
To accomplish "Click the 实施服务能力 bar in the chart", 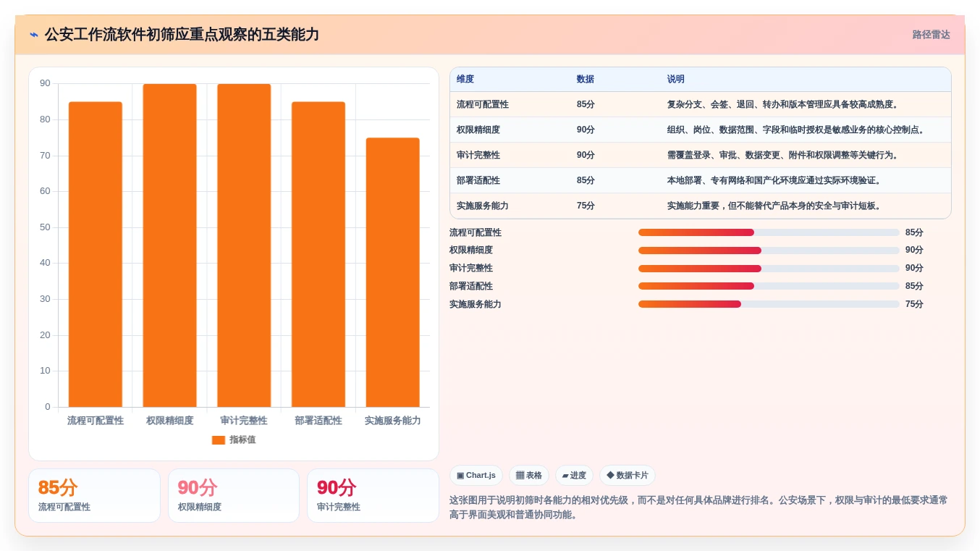I will click(x=392, y=272).
